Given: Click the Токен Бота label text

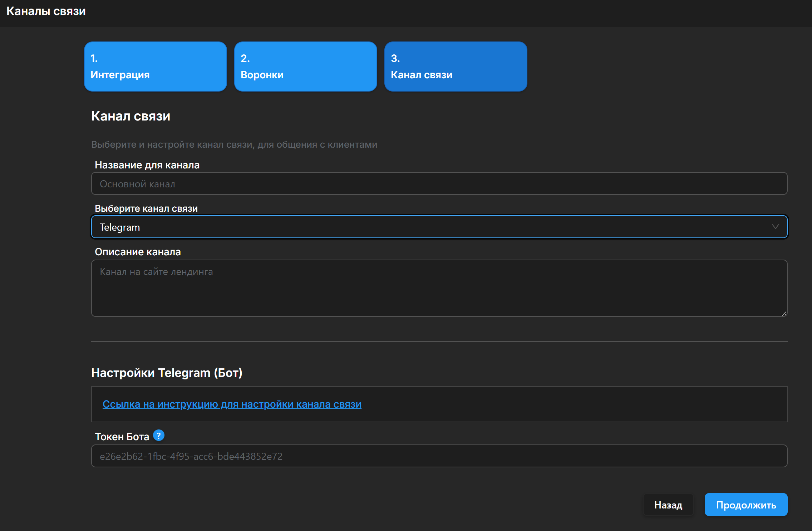Looking at the screenshot, I should tap(122, 437).
